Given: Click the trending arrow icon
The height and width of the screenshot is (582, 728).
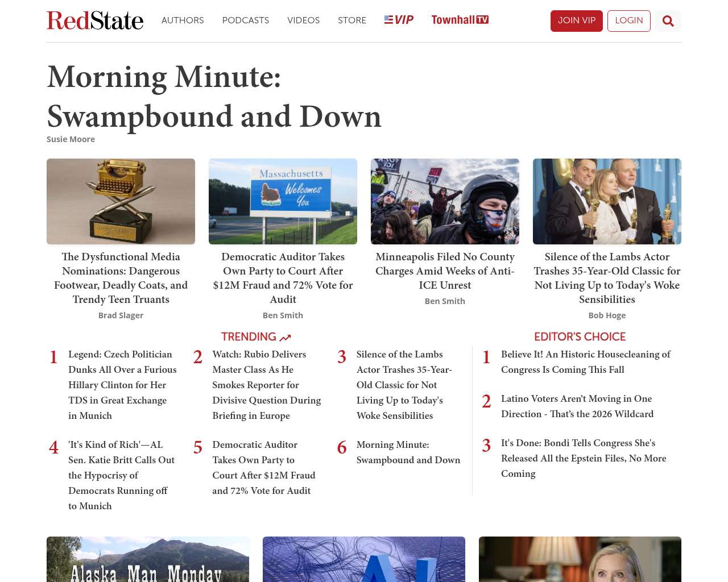Looking at the screenshot, I should click(x=285, y=338).
